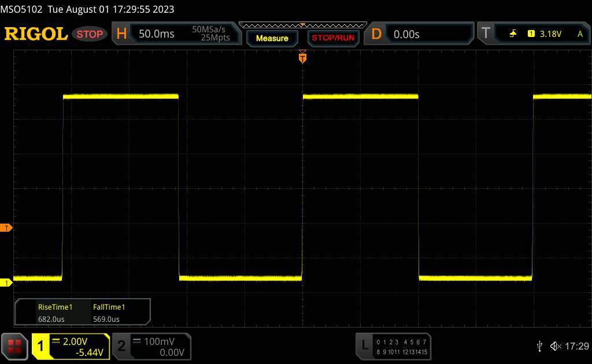Click the trigger mode A indicator
The height and width of the screenshot is (364, 592).
pyautogui.click(x=580, y=34)
